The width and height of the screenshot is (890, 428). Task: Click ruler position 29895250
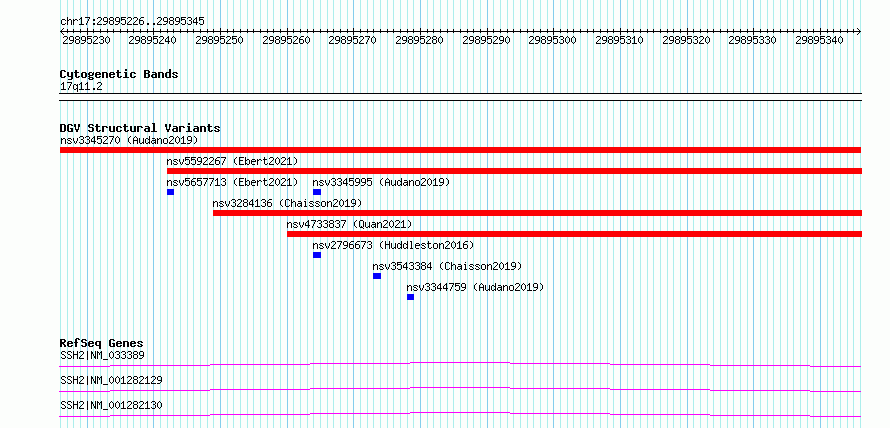[x=220, y=40]
